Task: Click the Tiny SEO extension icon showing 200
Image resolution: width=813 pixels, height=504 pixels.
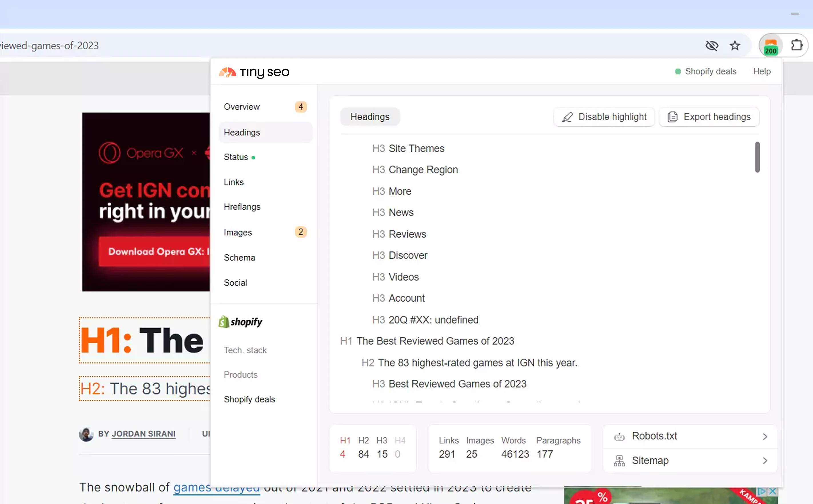Action: click(770, 46)
